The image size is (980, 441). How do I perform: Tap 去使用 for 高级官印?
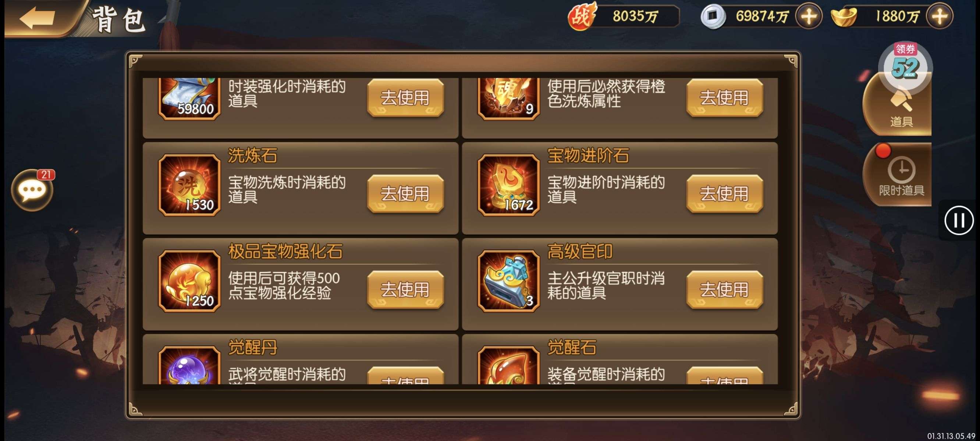point(724,289)
